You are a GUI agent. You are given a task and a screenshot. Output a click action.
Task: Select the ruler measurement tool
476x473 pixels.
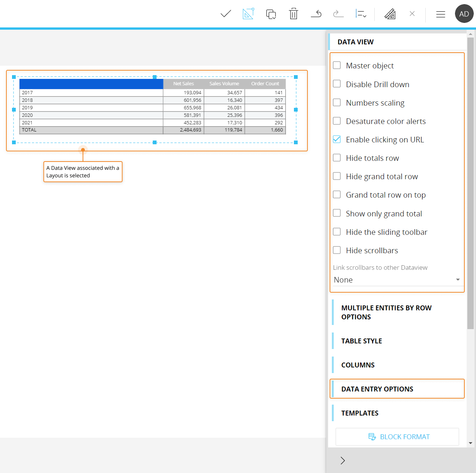tap(390, 14)
